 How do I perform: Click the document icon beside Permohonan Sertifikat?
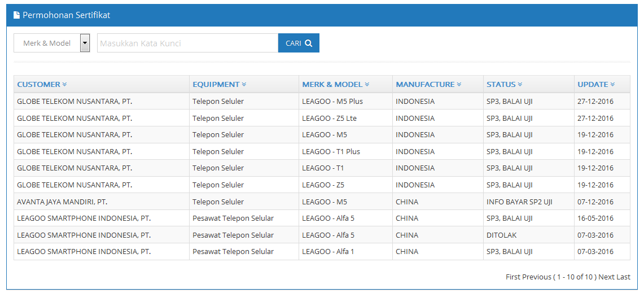point(16,15)
